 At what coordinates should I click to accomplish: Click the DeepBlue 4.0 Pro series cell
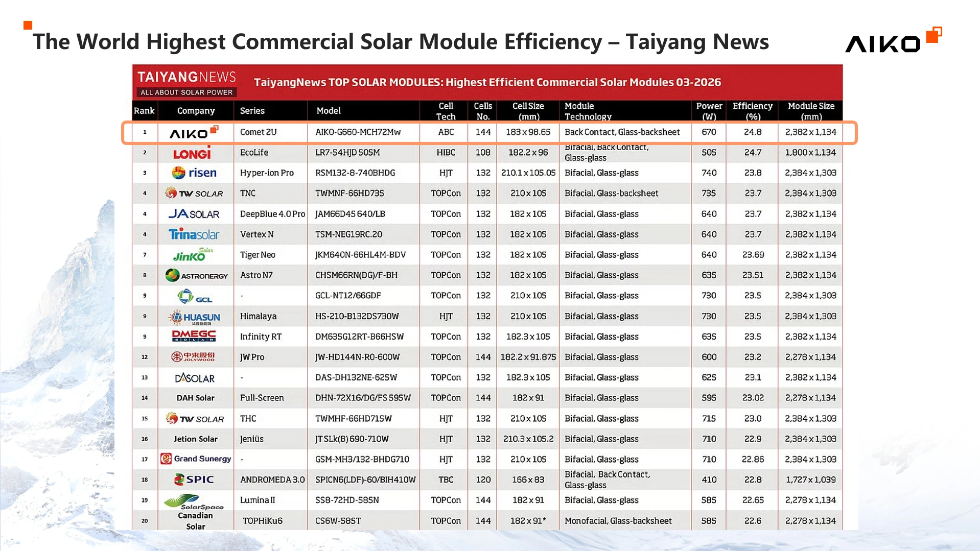tap(272, 214)
